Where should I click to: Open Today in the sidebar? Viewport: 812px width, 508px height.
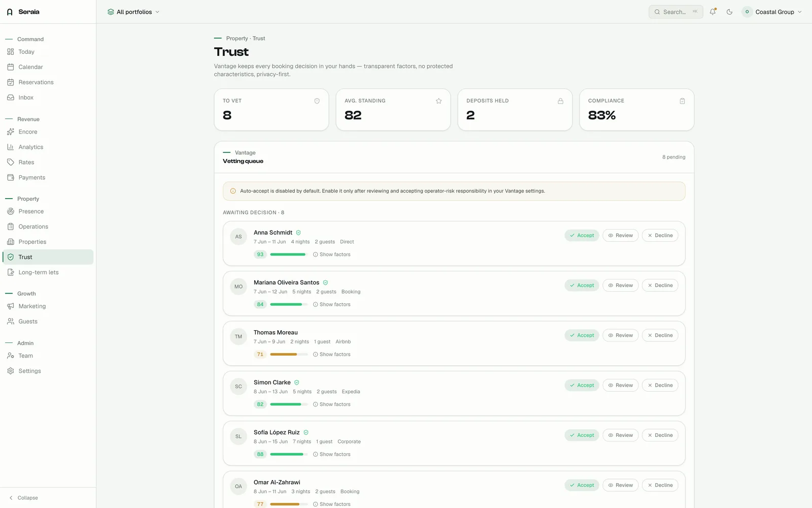(x=48, y=52)
